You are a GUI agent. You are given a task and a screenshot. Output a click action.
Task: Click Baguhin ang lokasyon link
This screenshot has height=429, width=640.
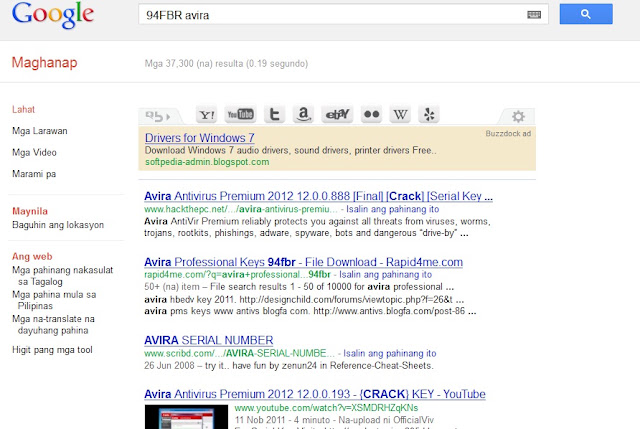pos(58,225)
